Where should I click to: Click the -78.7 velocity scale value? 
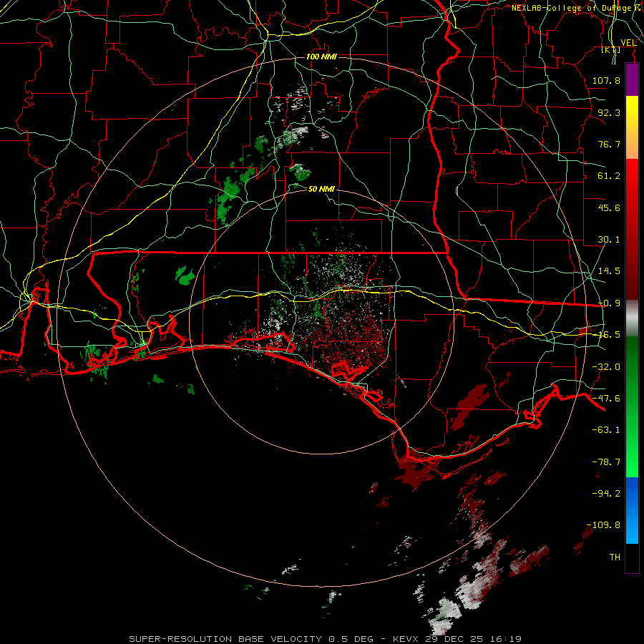point(606,462)
